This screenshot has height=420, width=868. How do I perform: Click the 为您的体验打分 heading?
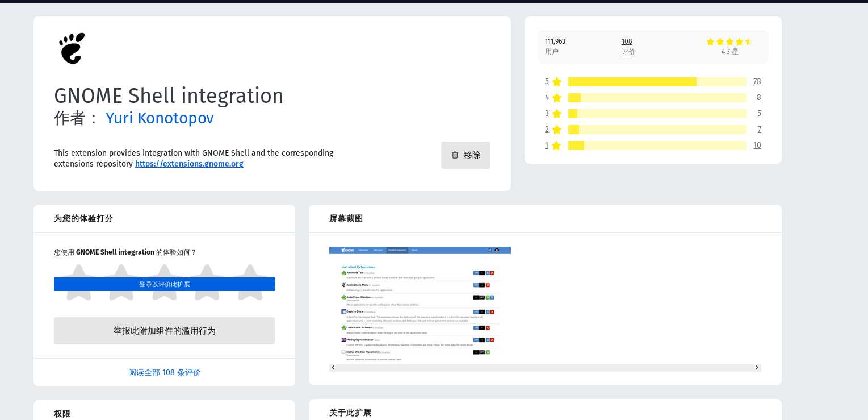[83, 218]
